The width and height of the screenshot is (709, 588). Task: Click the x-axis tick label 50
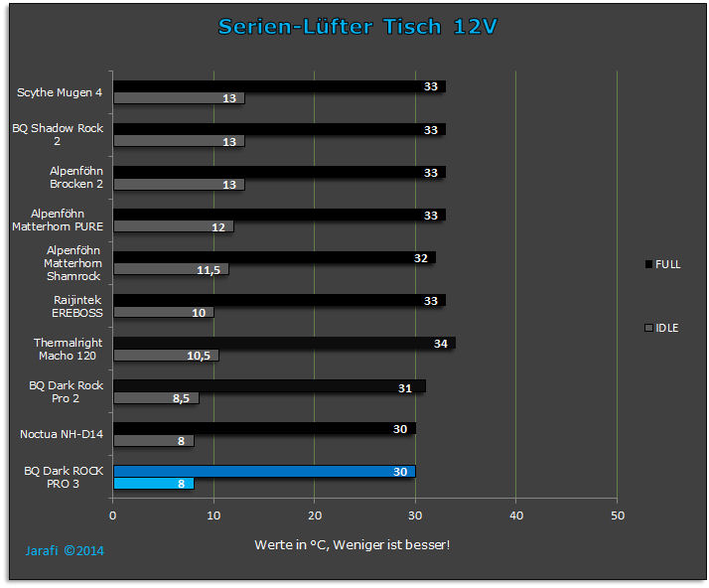point(618,515)
